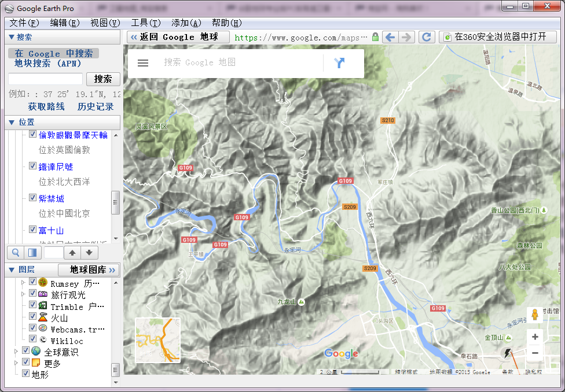565x392 pixels.
Task: Click the Rumsey historical maps layer icon
Action: [x=43, y=282]
